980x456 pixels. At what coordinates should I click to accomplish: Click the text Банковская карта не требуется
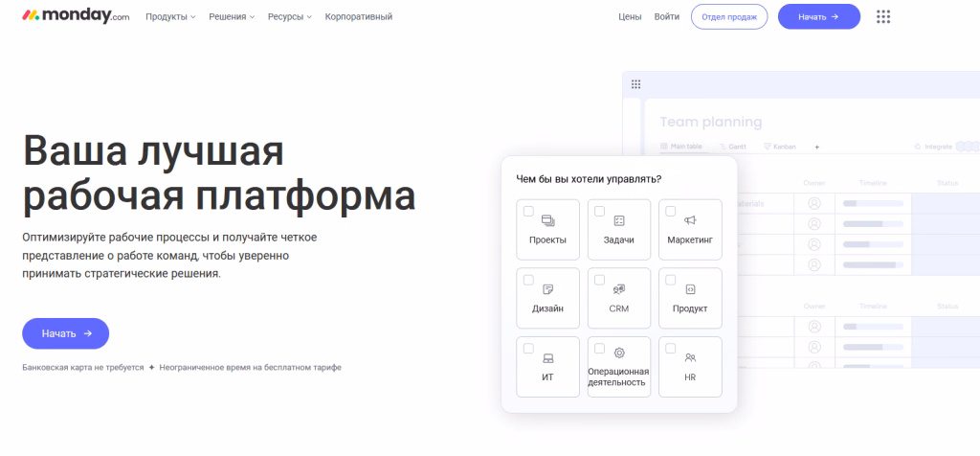83,368
